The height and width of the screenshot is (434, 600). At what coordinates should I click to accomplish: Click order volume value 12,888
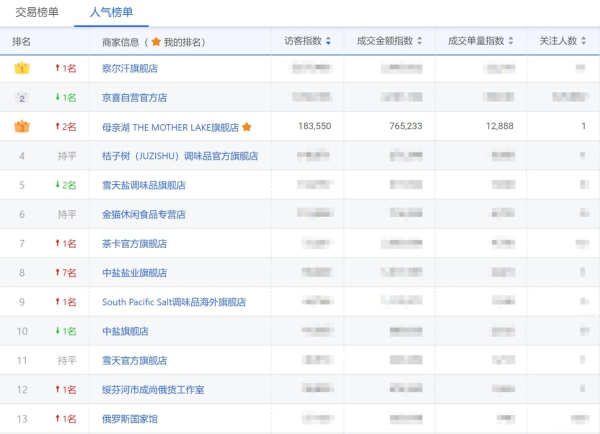point(499,126)
